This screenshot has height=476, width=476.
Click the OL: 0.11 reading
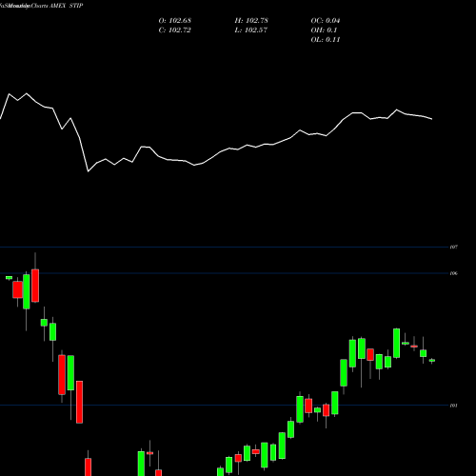tap(326, 40)
